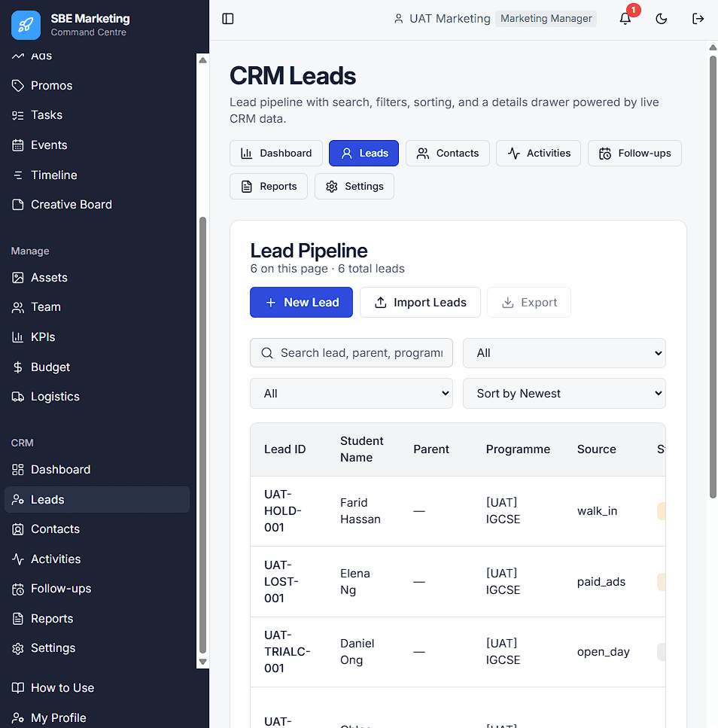This screenshot has width=718, height=728.
Task: Click the Activities pulse icon in sidebar
Action: coord(17,559)
